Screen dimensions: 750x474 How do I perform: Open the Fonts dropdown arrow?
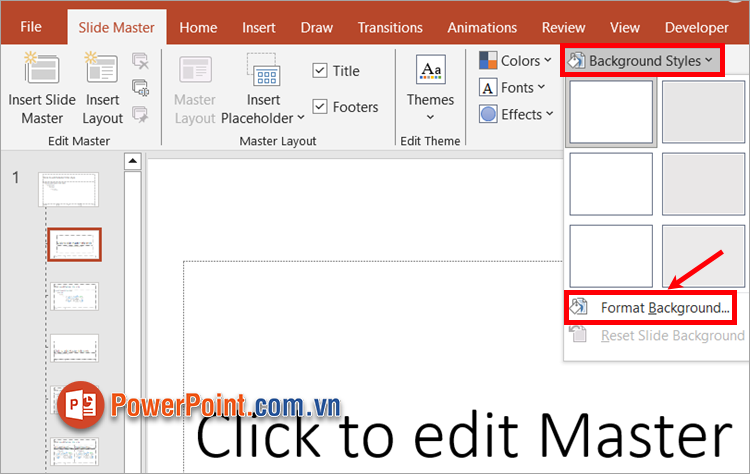pyautogui.click(x=541, y=87)
